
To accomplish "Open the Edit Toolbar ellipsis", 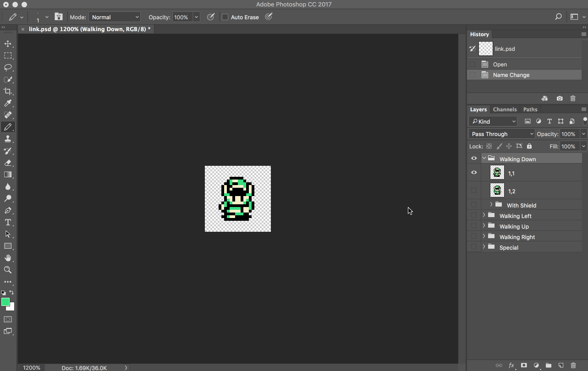I will pyautogui.click(x=8, y=282).
